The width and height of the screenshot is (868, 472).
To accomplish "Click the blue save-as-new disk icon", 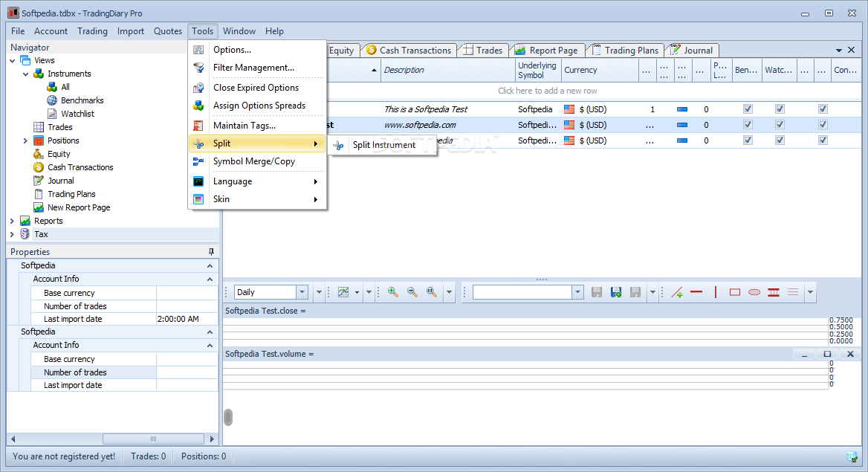I will pos(616,292).
